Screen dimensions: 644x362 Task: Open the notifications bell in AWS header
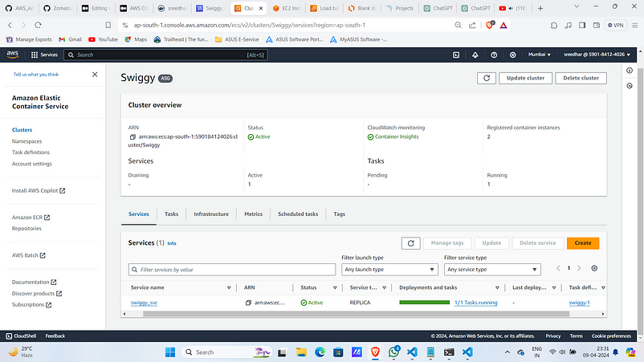click(x=475, y=55)
